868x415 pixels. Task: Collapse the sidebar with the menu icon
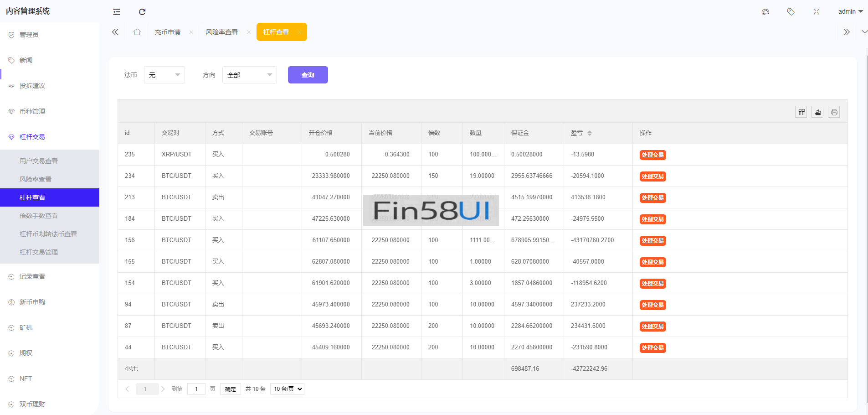[117, 12]
